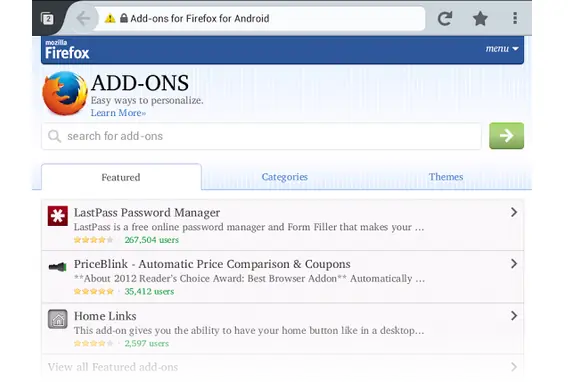Image resolution: width=568 pixels, height=383 pixels.
Task: Open PriceBlink Automatic Price Comparison title
Action: pos(212,264)
